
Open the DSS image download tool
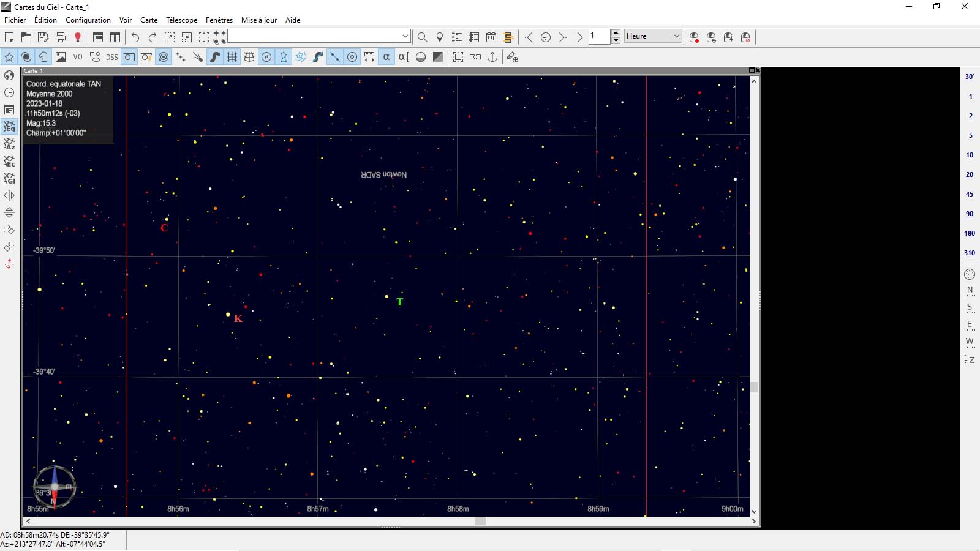pos(111,57)
